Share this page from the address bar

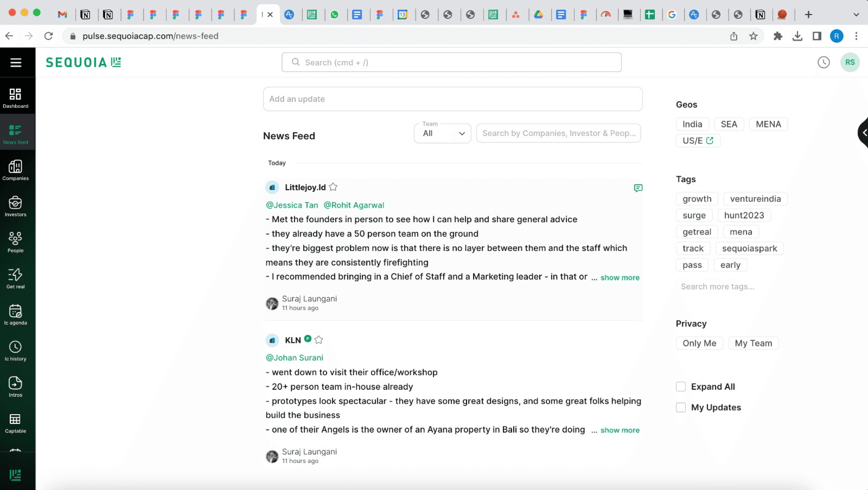(734, 36)
